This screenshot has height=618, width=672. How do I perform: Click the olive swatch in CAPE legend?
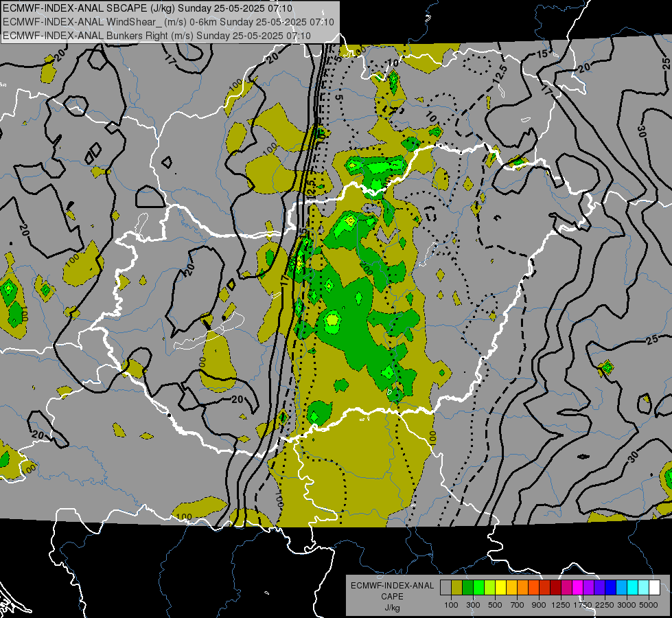457,588
